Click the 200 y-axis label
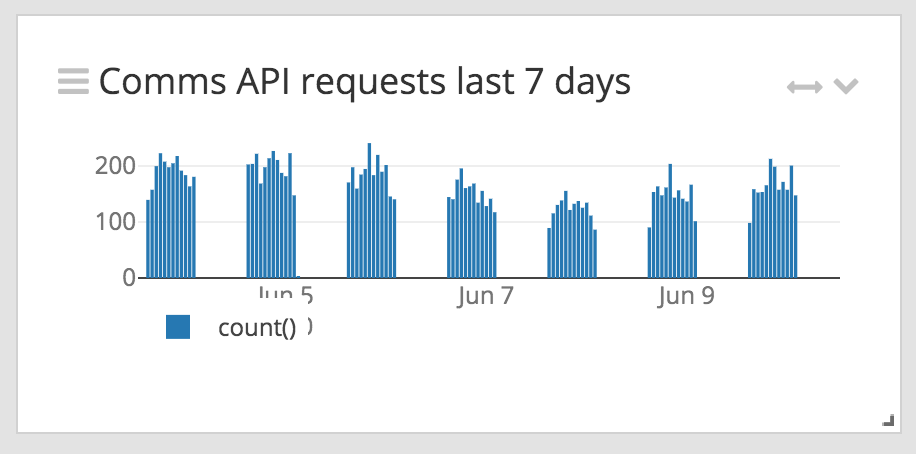The height and width of the screenshot is (454, 916). click(x=115, y=167)
